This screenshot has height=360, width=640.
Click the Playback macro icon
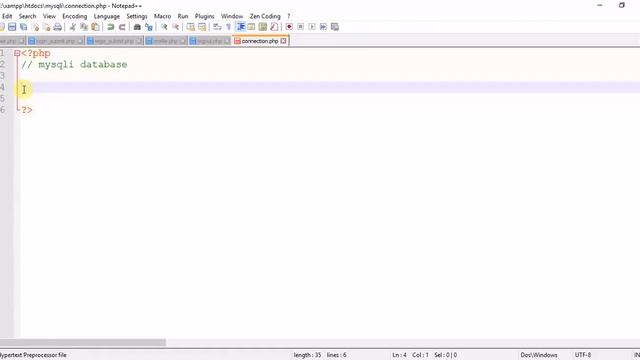click(x=312, y=27)
